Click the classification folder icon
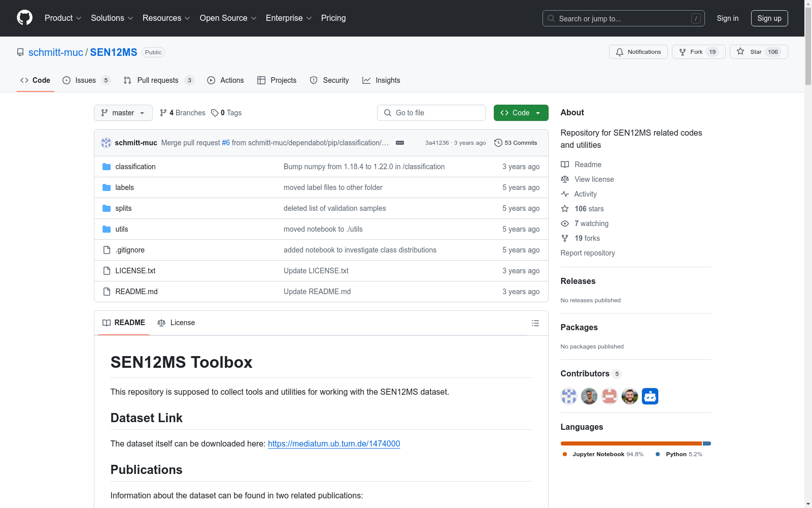Viewport: 812px width, 508px height. pyautogui.click(x=107, y=167)
